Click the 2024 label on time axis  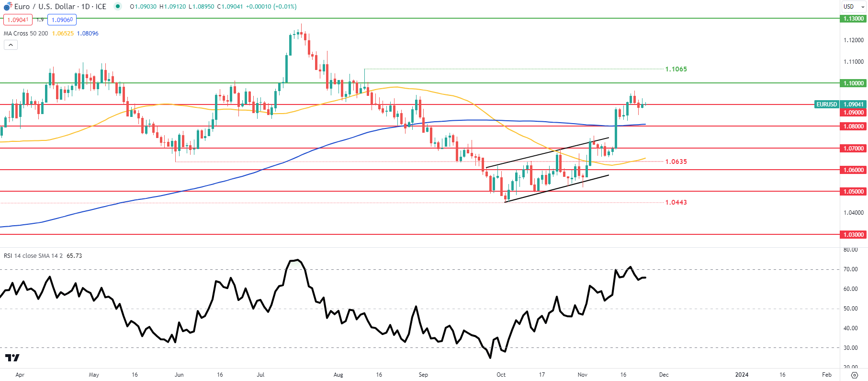pyautogui.click(x=742, y=375)
